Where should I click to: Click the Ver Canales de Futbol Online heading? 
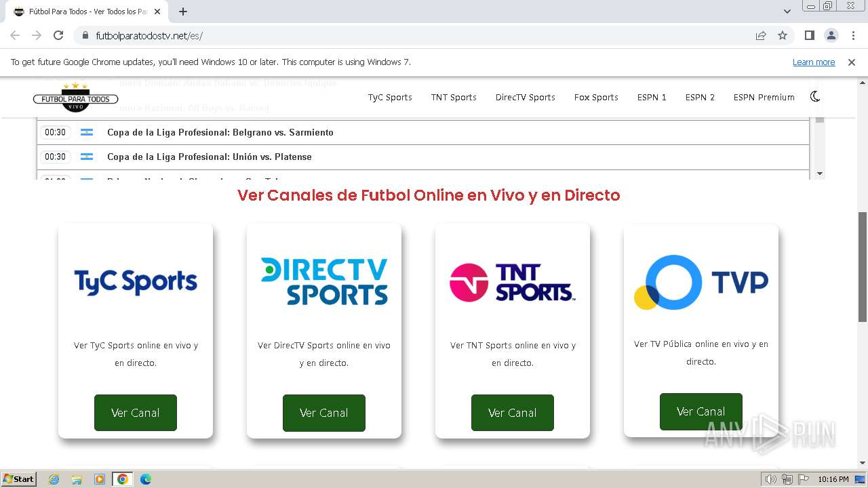pyautogui.click(x=429, y=195)
